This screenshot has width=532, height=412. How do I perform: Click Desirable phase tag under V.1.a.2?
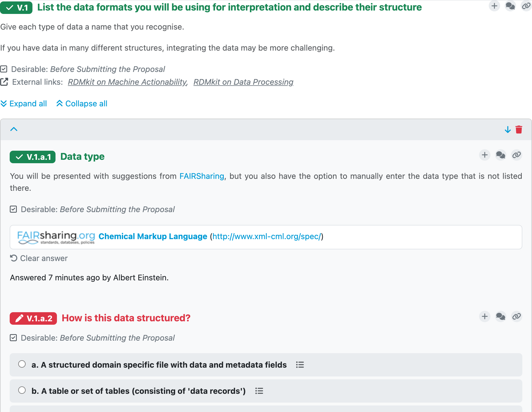[92, 338]
